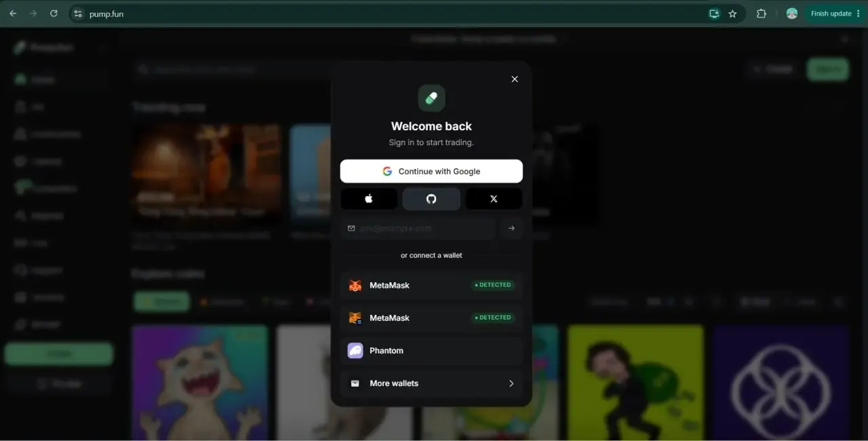Click the green button in the blurred sidebar
This screenshot has height=441, width=868.
click(59, 354)
